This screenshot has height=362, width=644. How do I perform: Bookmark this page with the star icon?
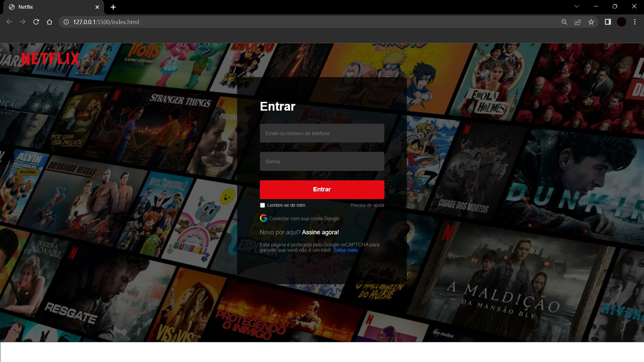coord(591,22)
